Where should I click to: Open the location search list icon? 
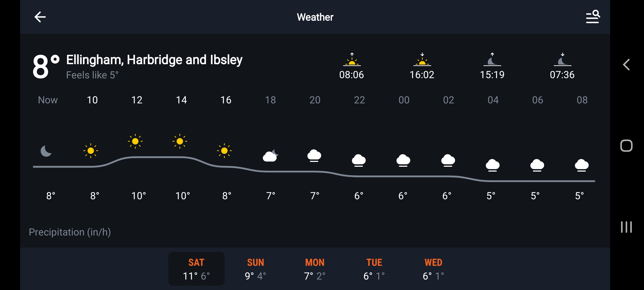pyautogui.click(x=592, y=17)
